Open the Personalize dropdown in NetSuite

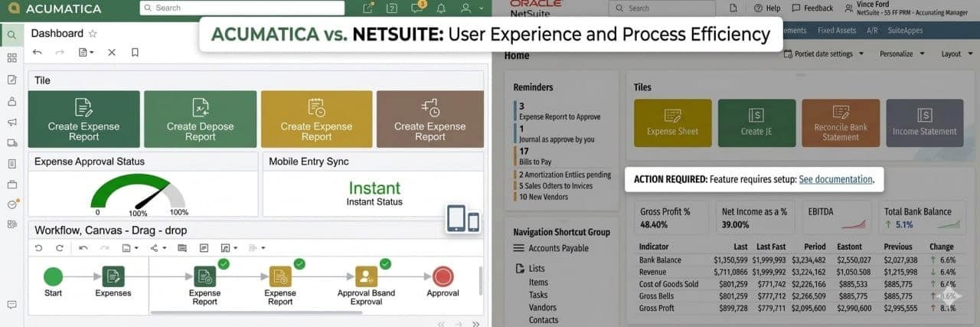pyautogui.click(x=901, y=54)
